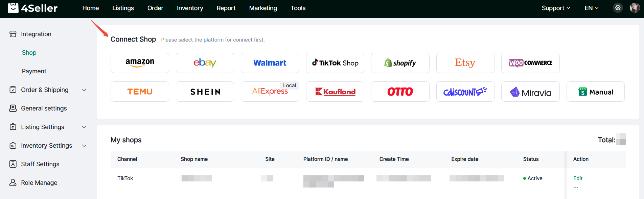The height and width of the screenshot is (199, 644).
Task: Open the Tools menu
Action: click(x=298, y=8)
